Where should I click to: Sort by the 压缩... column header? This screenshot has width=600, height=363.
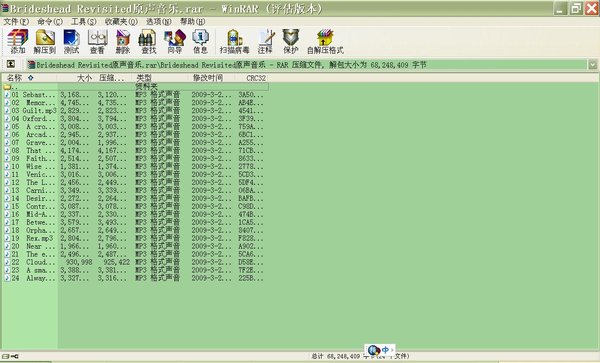point(114,78)
